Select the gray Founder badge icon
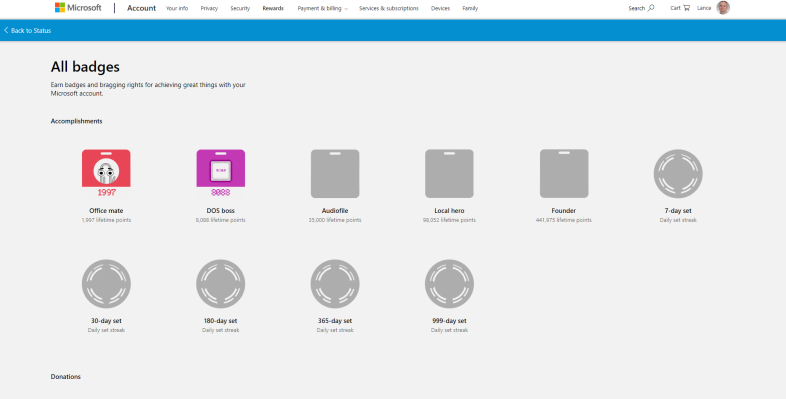The image size is (786, 399). click(x=564, y=173)
